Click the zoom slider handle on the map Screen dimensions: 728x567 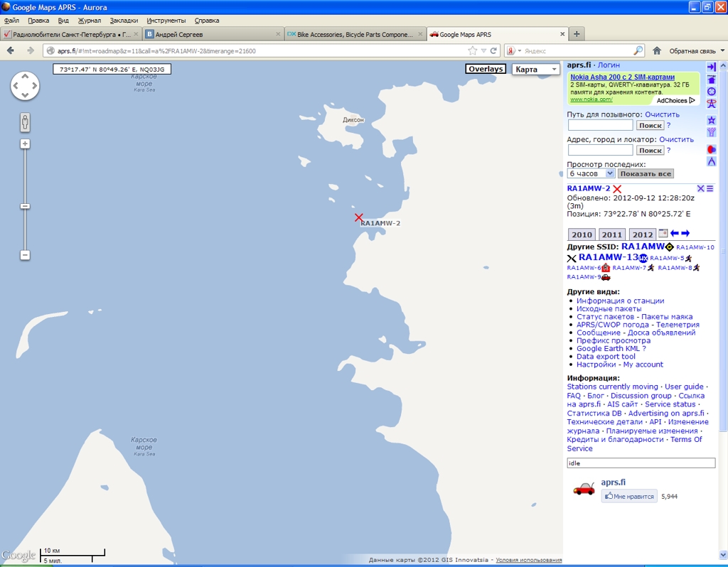[x=25, y=206]
